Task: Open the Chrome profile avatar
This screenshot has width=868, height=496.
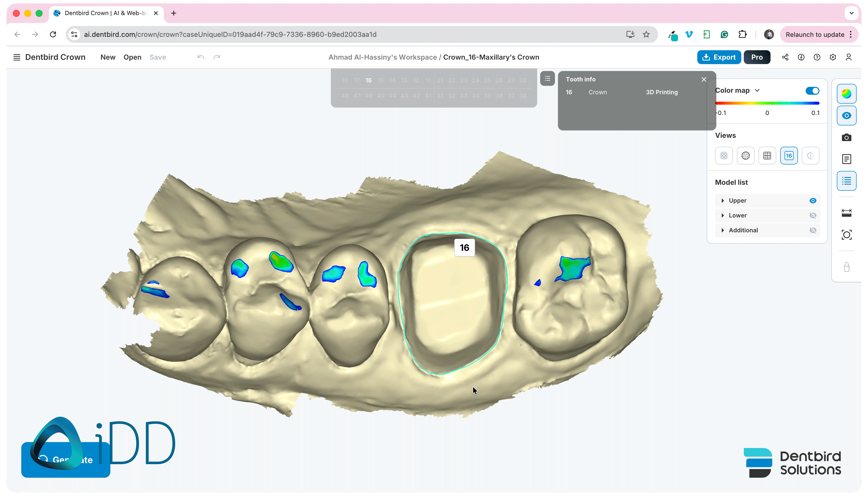Action: point(769,34)
